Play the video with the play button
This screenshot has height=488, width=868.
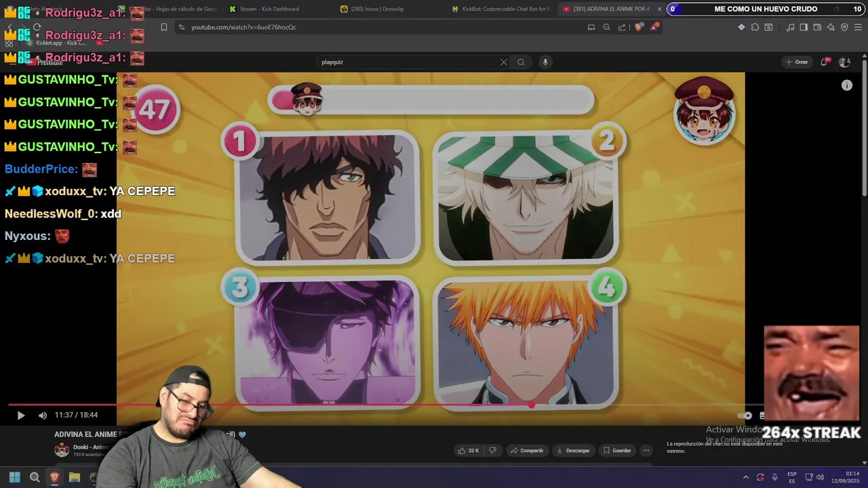point(20,415)
